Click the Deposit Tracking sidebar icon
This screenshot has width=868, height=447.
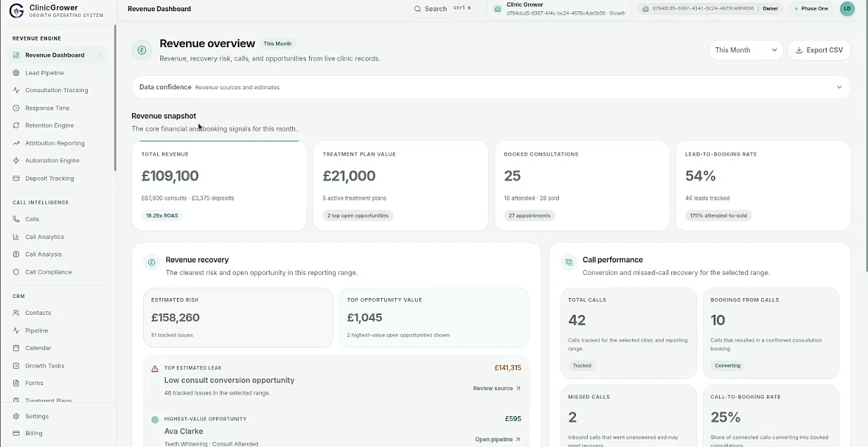click(17, 178)
